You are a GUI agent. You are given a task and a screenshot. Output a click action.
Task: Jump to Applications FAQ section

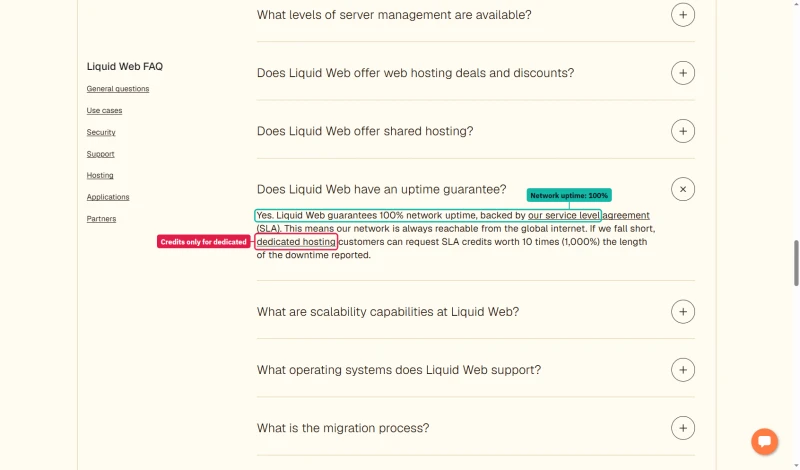[x=108, y=197]
